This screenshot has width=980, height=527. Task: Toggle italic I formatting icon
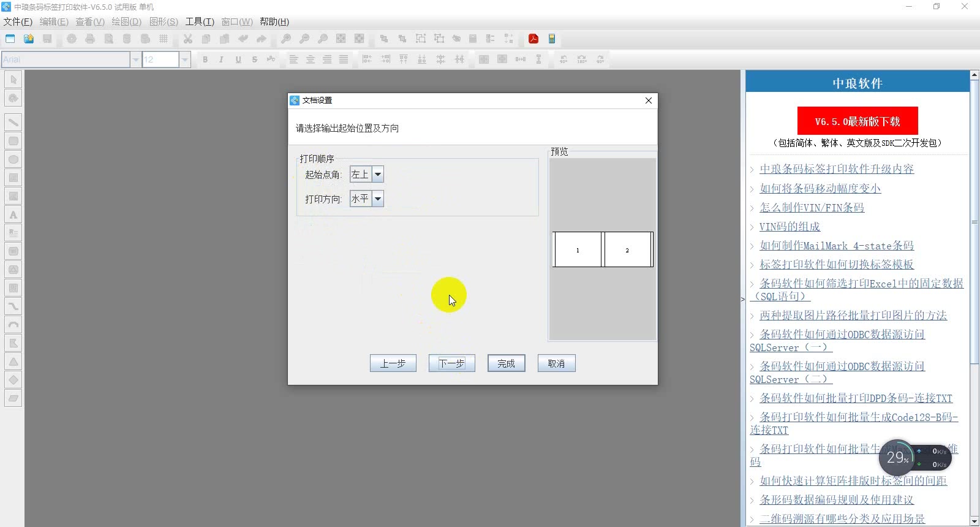pyautogui.click(x=221, y=59)
